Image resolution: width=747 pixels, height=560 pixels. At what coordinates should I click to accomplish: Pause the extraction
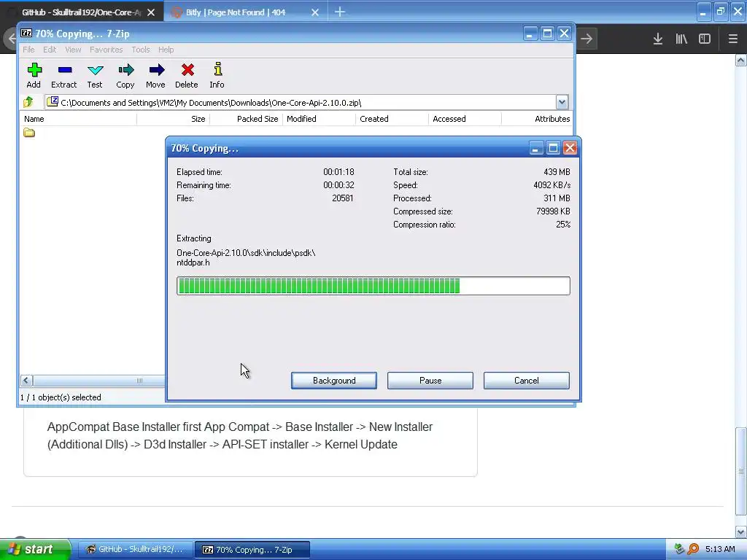pos(430,381)
